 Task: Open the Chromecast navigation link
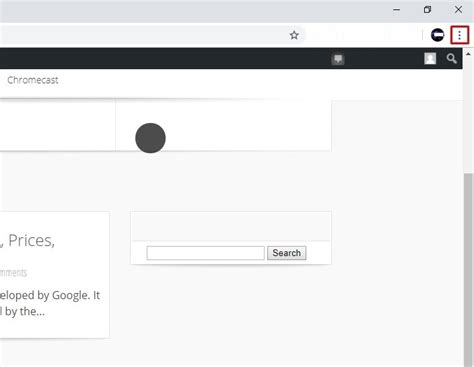33,80
